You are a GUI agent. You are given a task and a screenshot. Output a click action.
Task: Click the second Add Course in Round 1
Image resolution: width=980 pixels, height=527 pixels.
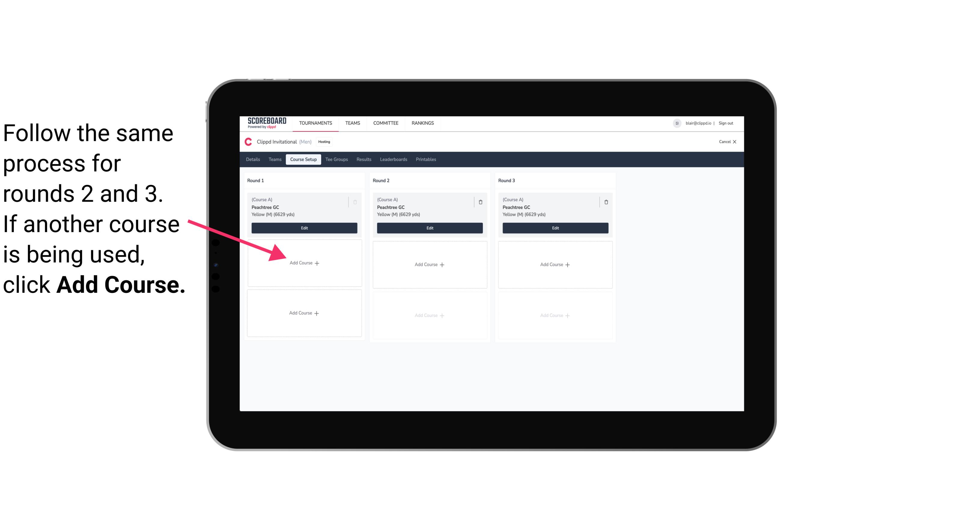coord(304,313)
